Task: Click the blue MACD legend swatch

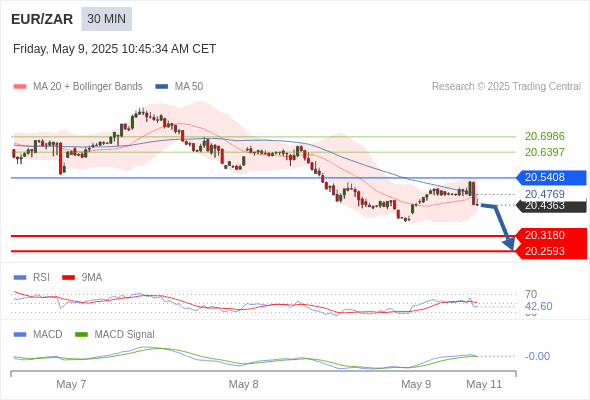Action: (20, 335)
